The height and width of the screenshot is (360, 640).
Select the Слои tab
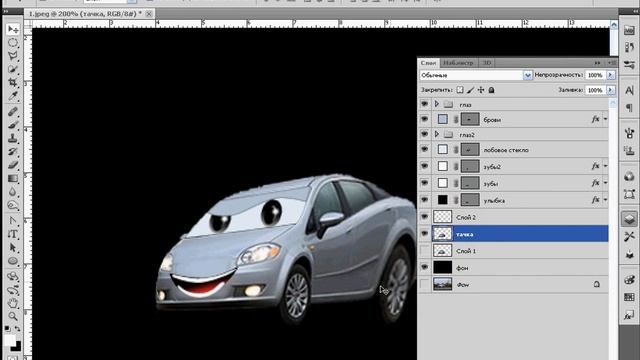[x=428, y=63]
